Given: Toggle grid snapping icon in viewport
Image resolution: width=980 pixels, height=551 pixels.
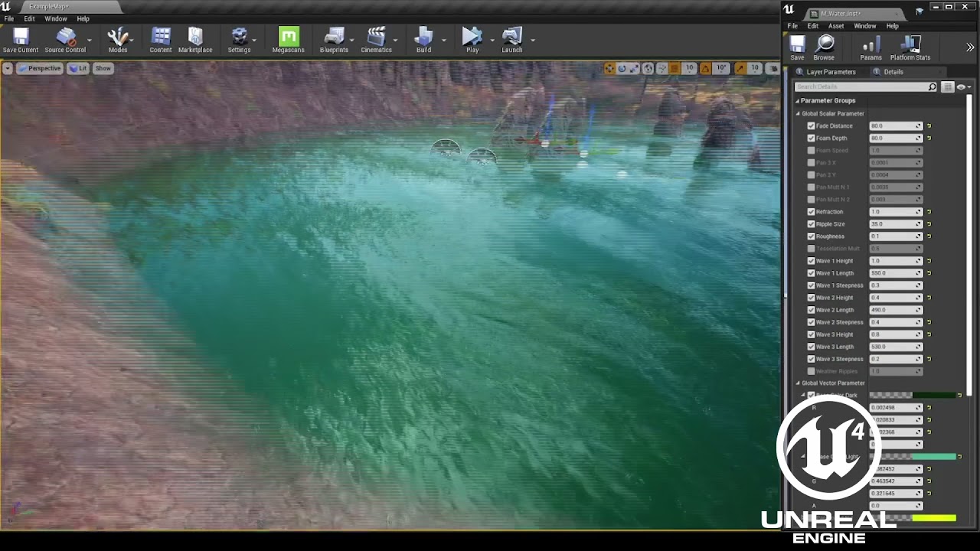Looking at the screenshot, I should pos(675,68).
